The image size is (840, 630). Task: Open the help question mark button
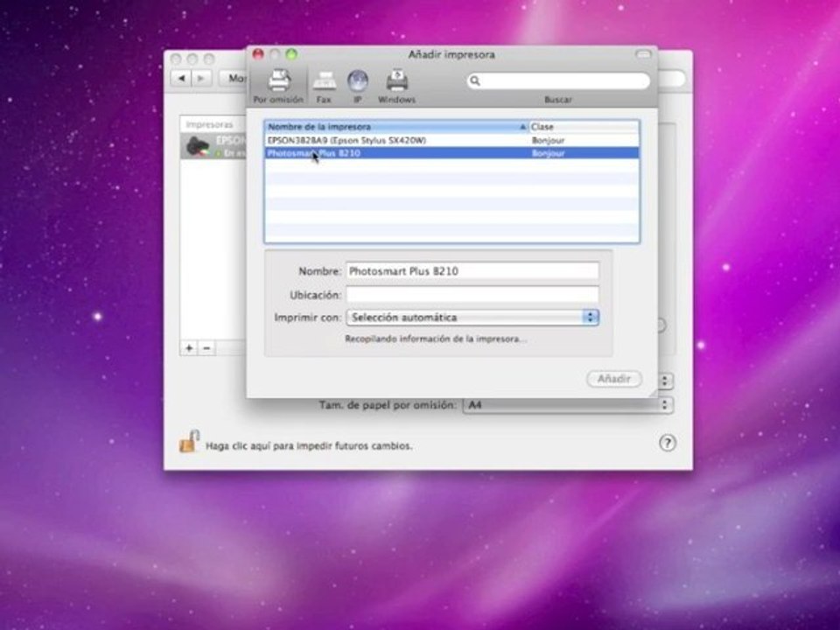(667, 443)
